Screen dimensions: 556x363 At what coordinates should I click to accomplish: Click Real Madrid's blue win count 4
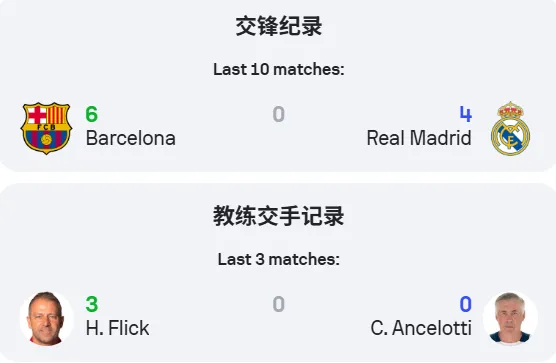coord(466,114)
